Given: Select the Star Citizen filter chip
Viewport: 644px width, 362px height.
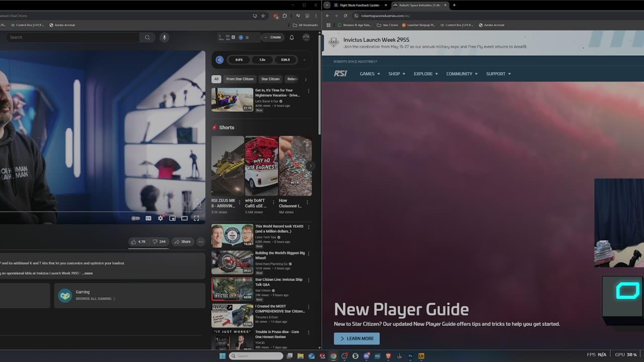Looking at the screenshot, I should (x=270, y=79).
